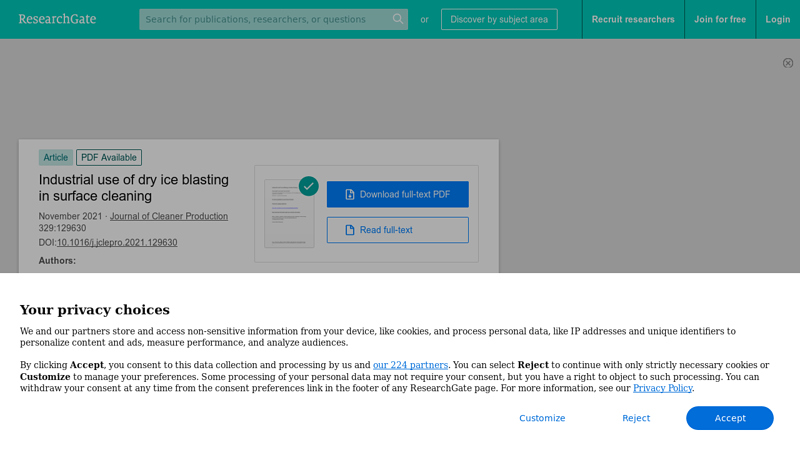
Task: Click the green checkmark badge on the PDF preview
Action: [x=308, y=186]
